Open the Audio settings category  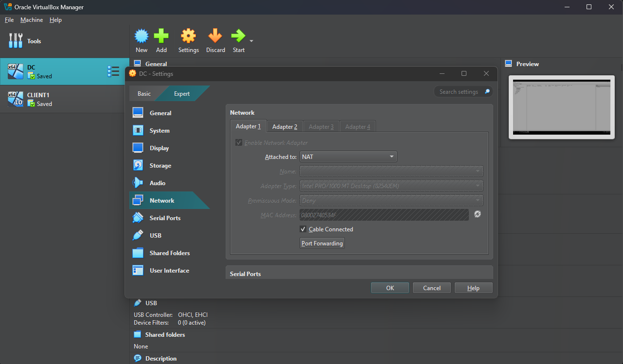[x=169, y=183]
